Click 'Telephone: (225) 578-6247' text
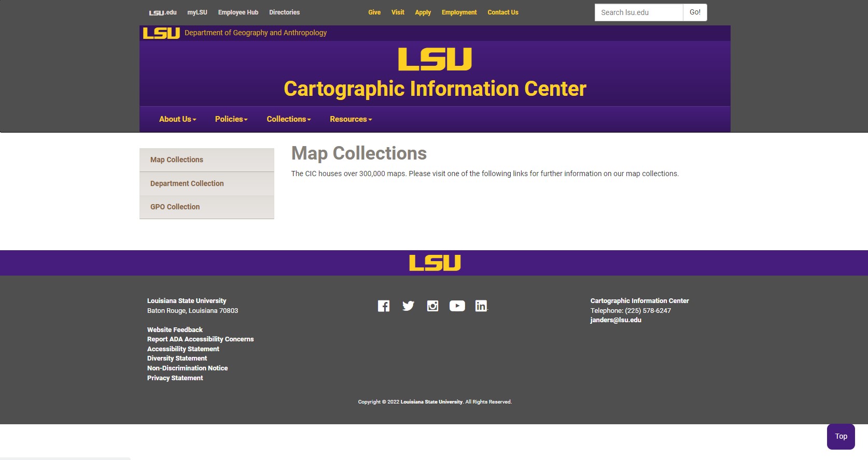The image size is (868, 460). [631, 311]
